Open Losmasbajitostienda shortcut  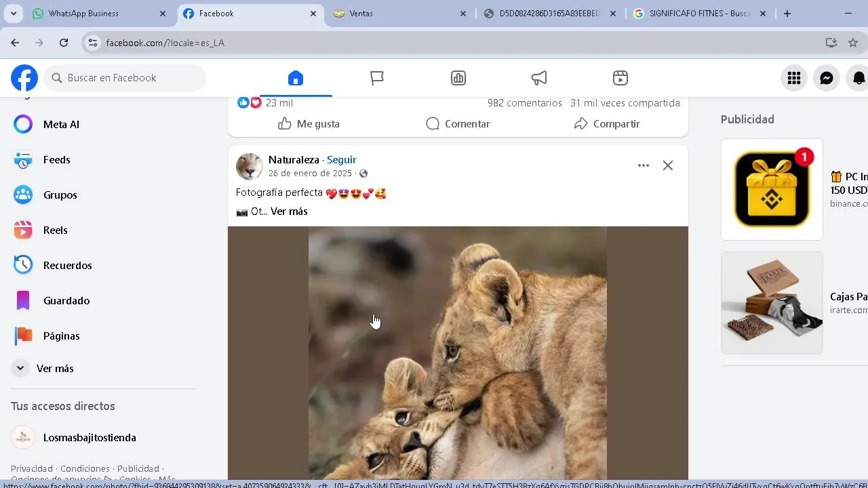coord(103,438)
